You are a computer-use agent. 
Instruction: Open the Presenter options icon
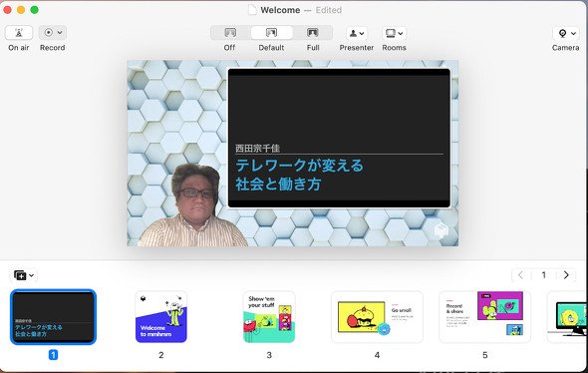point(353,33)
